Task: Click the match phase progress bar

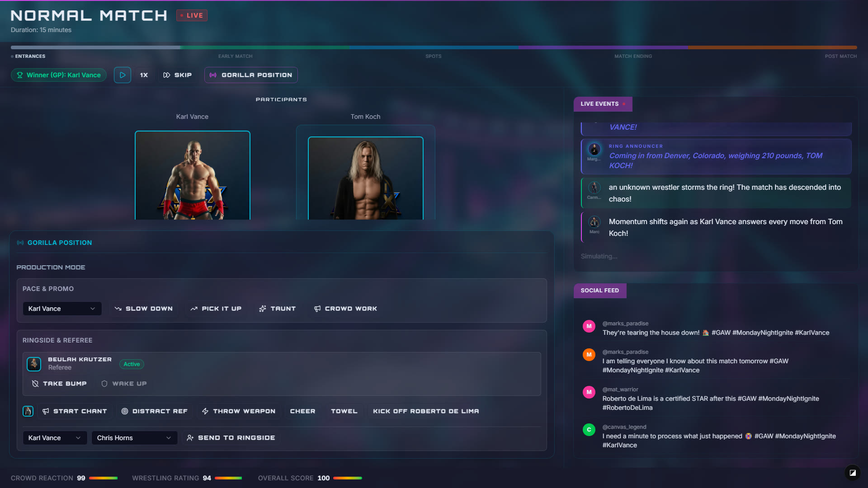Action: 434,47
